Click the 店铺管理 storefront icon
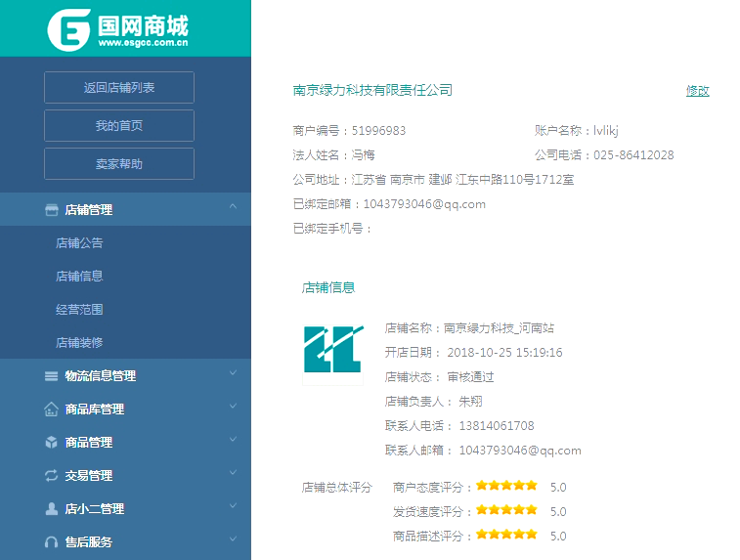The image size is (740, 560). (52, 210)
